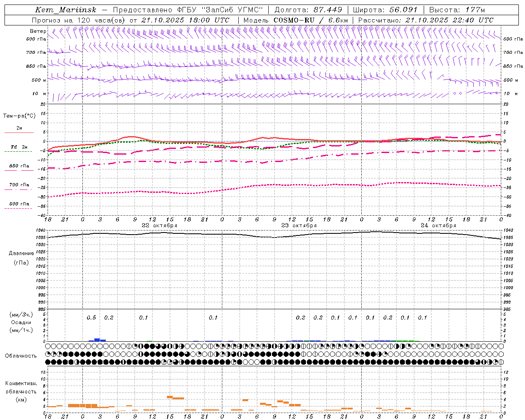The width and height of the screenshot is (525, 420).
Task: Click the "500 м" wind level label on left
Action: pyautogui.click(x=39, y=80)
